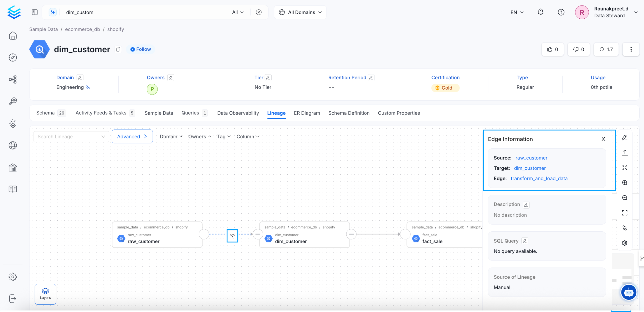
Task: Open the All Domains dropdown
Action: (x=300, y=12)
